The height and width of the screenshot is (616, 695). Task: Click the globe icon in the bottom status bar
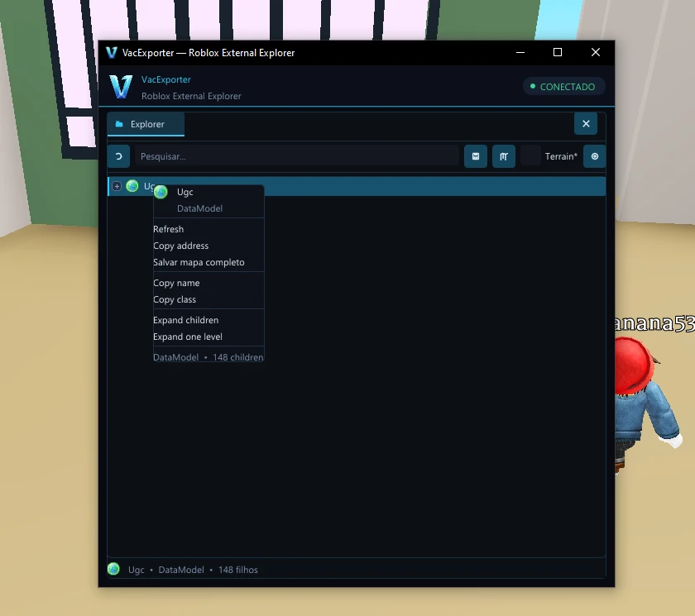pyautogui.click(x=113, y=569)
